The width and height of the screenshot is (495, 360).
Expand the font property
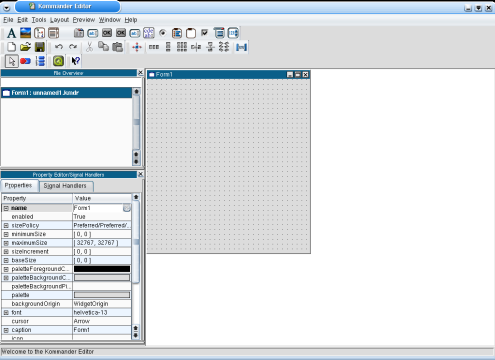click(6, 313)
